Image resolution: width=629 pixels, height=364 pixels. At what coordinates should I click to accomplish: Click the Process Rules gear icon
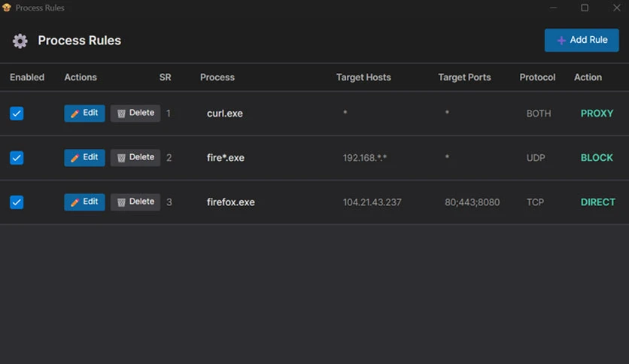[20, 41]
